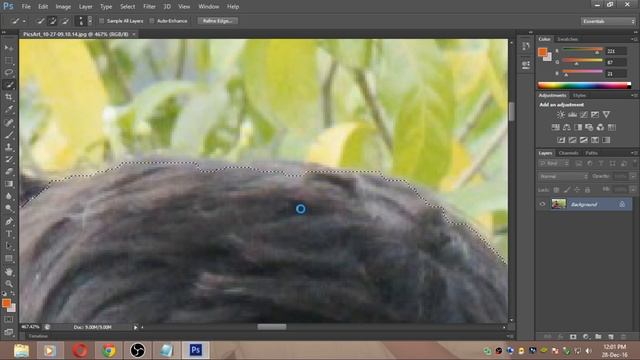Open the History panel icon
The width and height of the screenshot is (640, 360).
525,46
